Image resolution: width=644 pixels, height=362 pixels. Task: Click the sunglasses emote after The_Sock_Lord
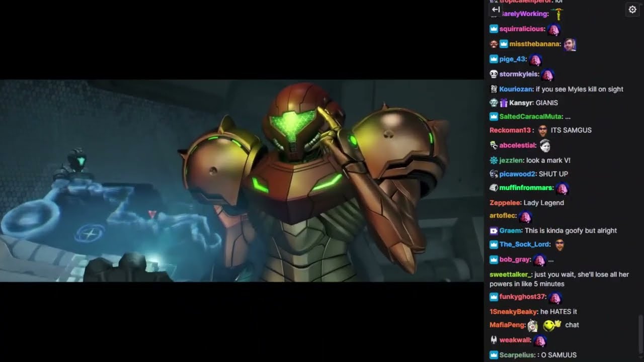(x=559, y=245)
